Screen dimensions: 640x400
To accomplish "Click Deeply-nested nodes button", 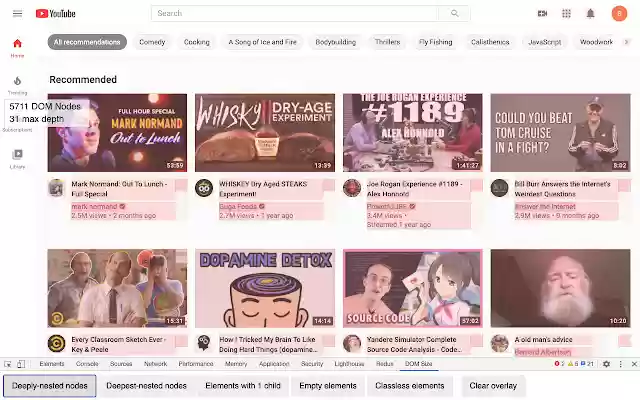I will (x=50, y=386).
